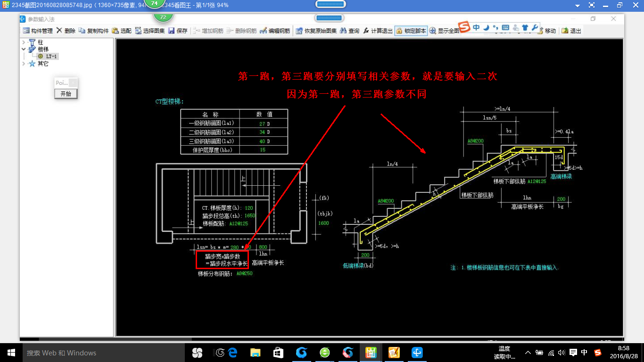Image resolution: width=644 pixels, height=362 pixels.
Task: Open the volume tray icon
Action: click(x=561, y=353)
